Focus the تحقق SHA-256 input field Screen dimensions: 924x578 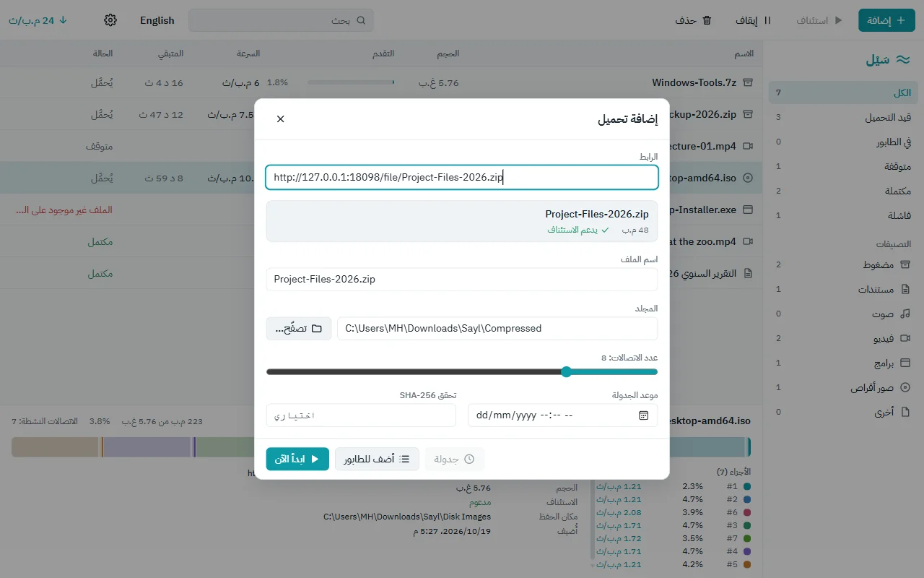(x=362, y=415)
